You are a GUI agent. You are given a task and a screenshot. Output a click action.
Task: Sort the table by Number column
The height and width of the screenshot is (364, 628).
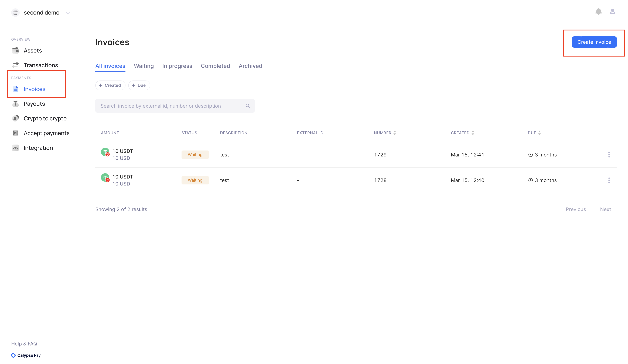click(394, 133)
